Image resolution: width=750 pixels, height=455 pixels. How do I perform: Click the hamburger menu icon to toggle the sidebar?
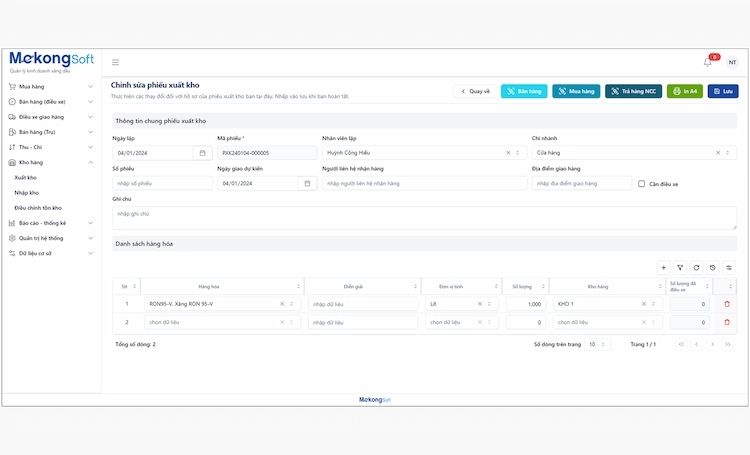click(x=115, y=62)
